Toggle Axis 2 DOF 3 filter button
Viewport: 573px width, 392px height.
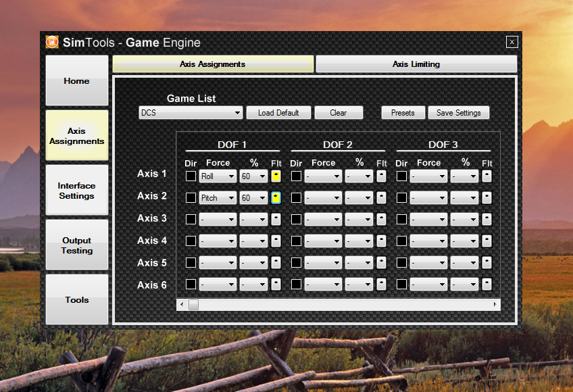click(x=487, y=198)
